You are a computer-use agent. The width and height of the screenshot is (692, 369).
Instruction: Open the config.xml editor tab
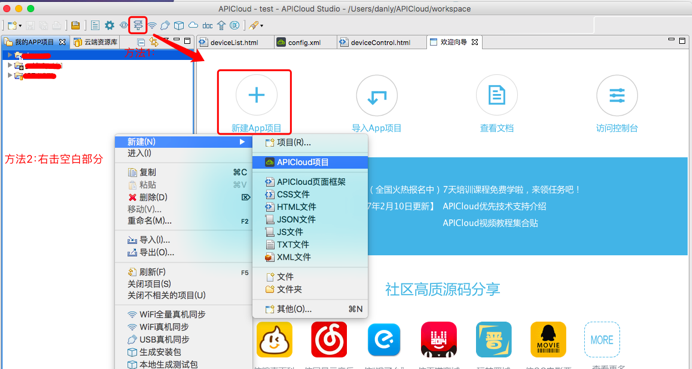point(305,42)
